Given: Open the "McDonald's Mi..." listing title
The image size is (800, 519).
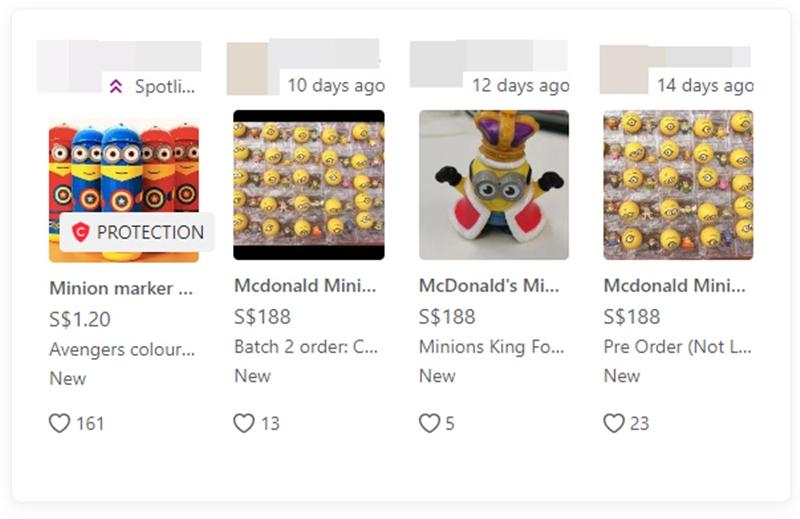Looking at the screenshot, I should (490, 286).
